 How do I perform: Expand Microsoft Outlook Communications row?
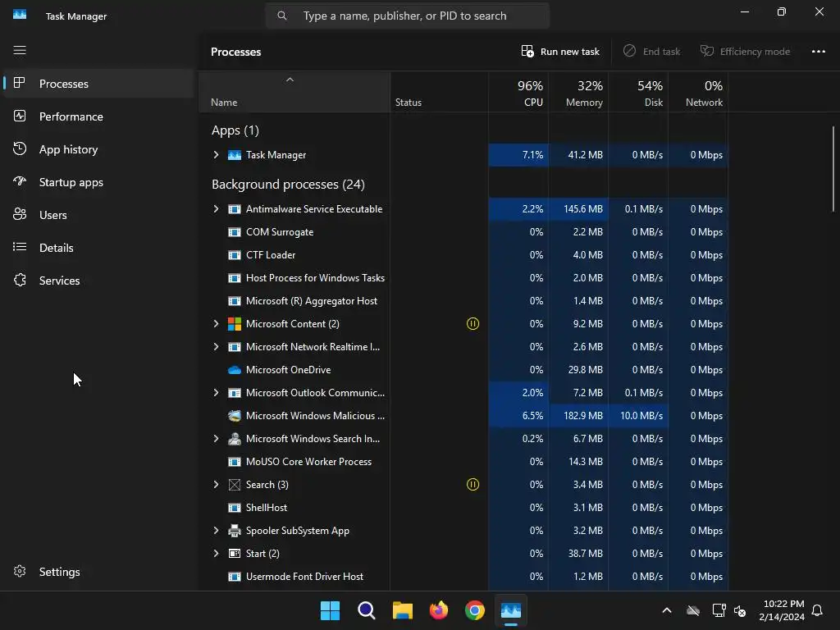pos(216,393)
